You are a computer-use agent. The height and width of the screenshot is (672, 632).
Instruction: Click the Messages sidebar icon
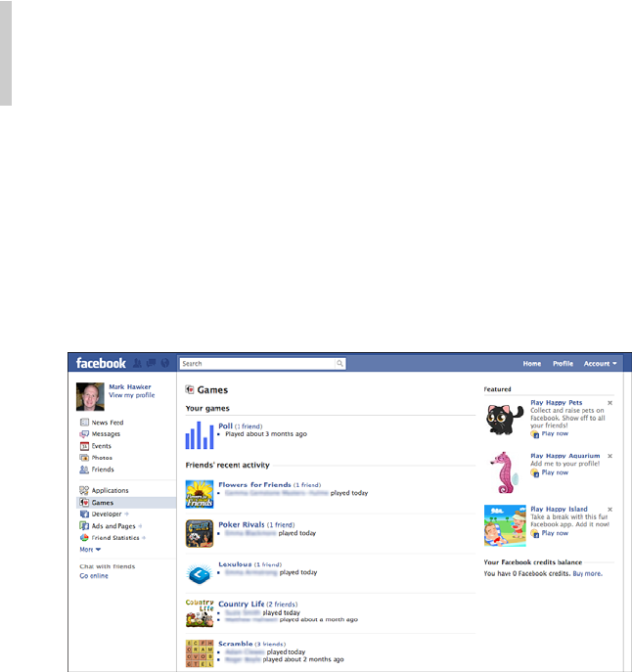(84, 433)
